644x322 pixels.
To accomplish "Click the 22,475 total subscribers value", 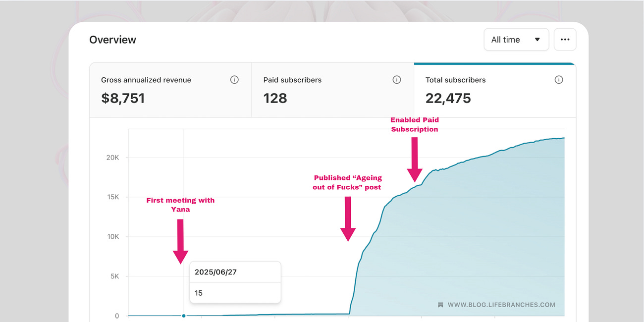I will pyautogui.click(x=448, y=98).
